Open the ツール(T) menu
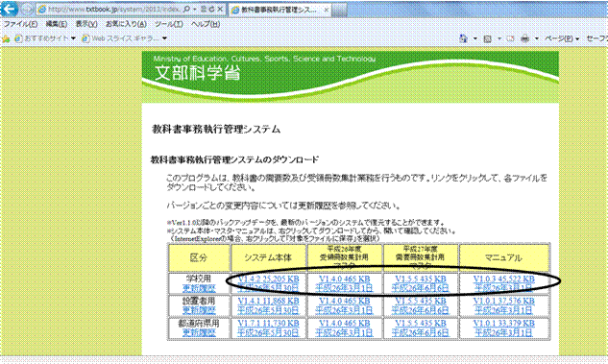 coord(169,24)
